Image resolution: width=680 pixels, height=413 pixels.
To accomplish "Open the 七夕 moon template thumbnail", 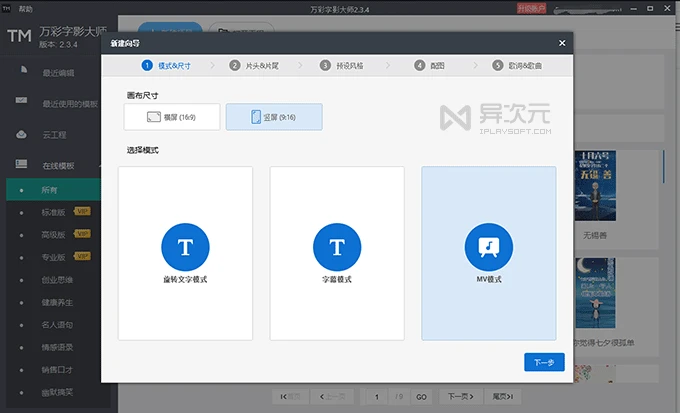I will click(x=595, y=293).
